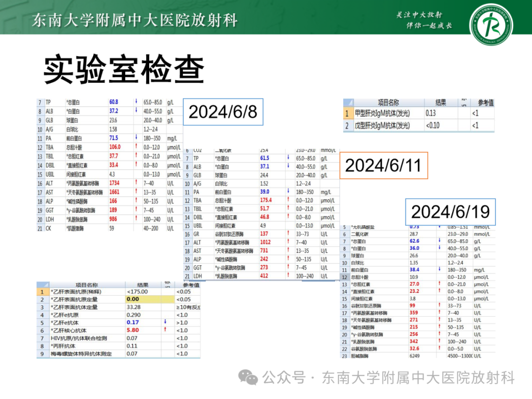Click GGT value 189 in 6/8 table
The image size is (532, 399).
(x=113, y=210)
